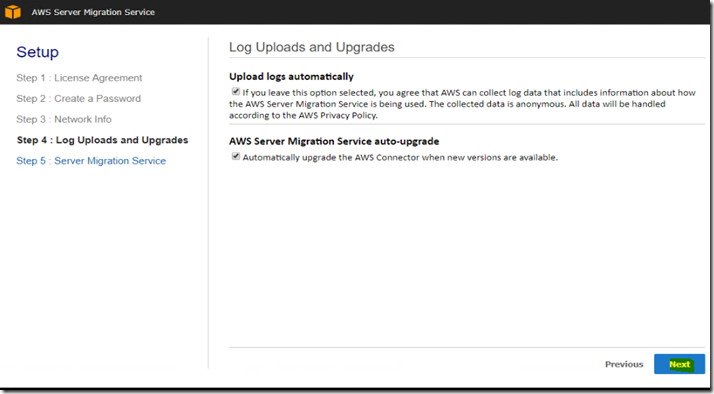Click the Setup heading
The image size is (714, 394).
[37, 52]
